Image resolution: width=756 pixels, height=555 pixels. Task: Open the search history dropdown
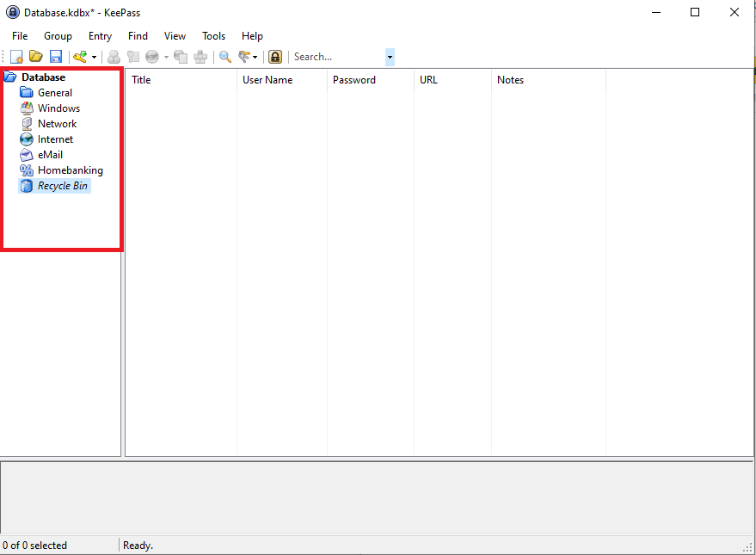(389, 56)
